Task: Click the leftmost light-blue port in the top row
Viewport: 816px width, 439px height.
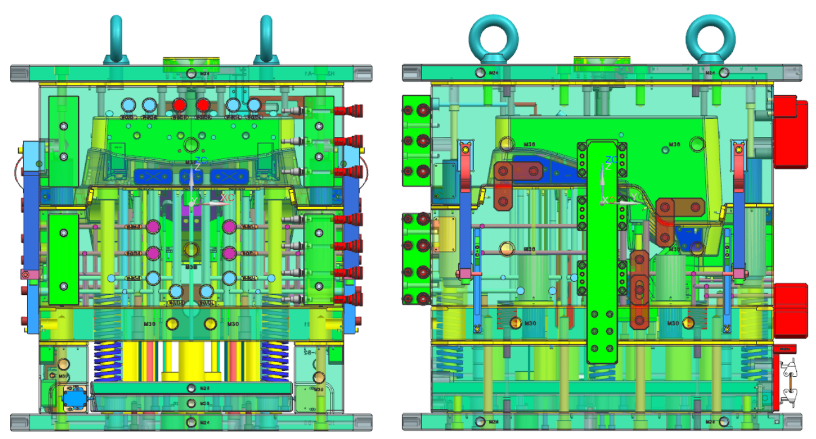Action: tap(128, 106)
